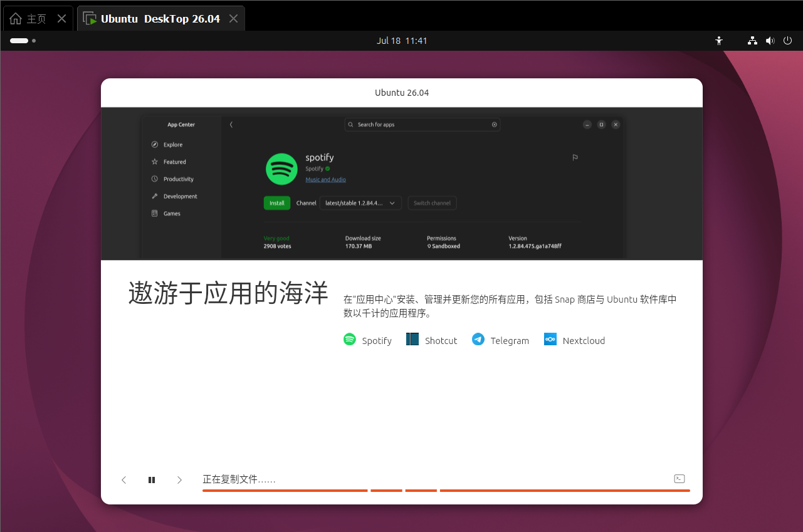Open the power menu icon in top bar
This screenshot has width=803, height=532.
tap(788, 41)
